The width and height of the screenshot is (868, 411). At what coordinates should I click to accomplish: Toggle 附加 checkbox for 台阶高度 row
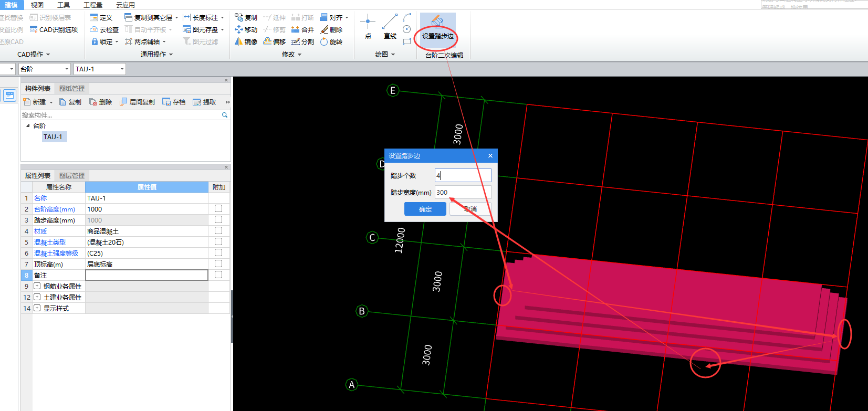click(218, 209)
